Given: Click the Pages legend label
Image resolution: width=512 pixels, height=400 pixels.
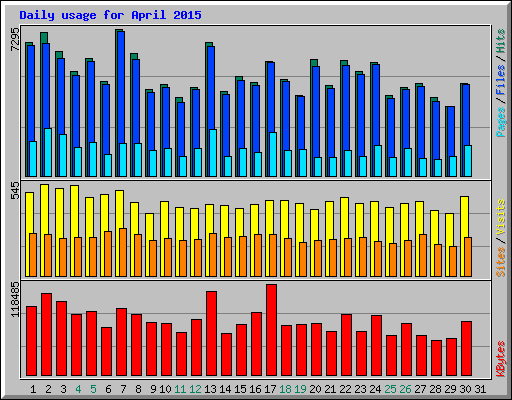Looking at the screenshot, I should [500, 122].
